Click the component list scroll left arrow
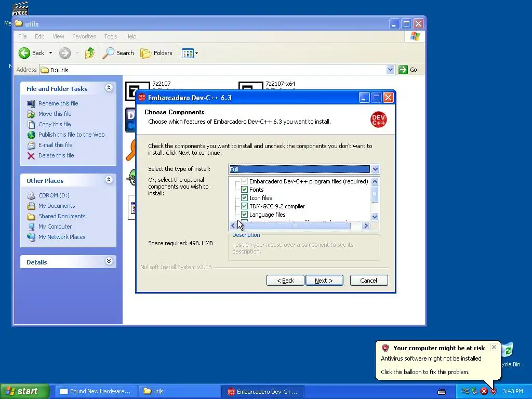 click(x=233, y=225)
